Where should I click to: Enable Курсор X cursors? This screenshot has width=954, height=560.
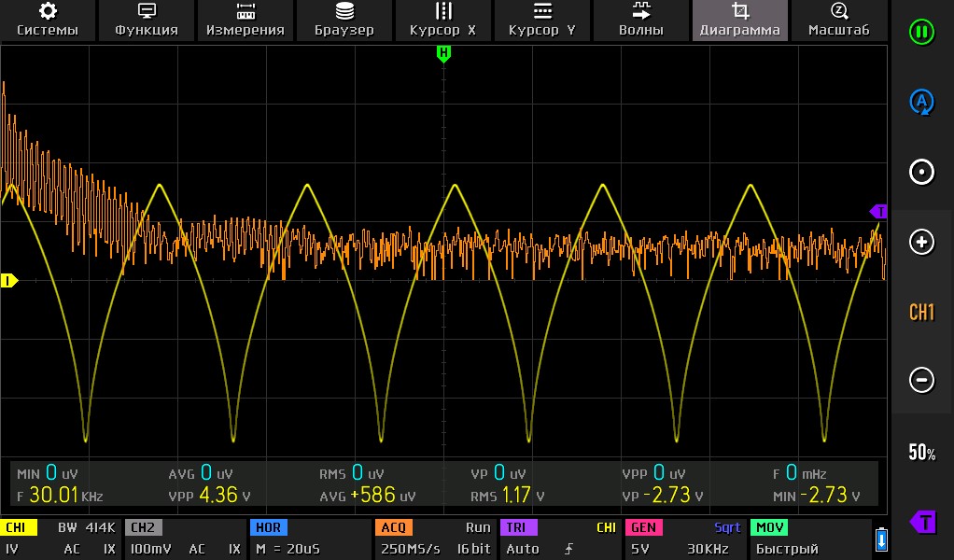(x=443, y=20)
